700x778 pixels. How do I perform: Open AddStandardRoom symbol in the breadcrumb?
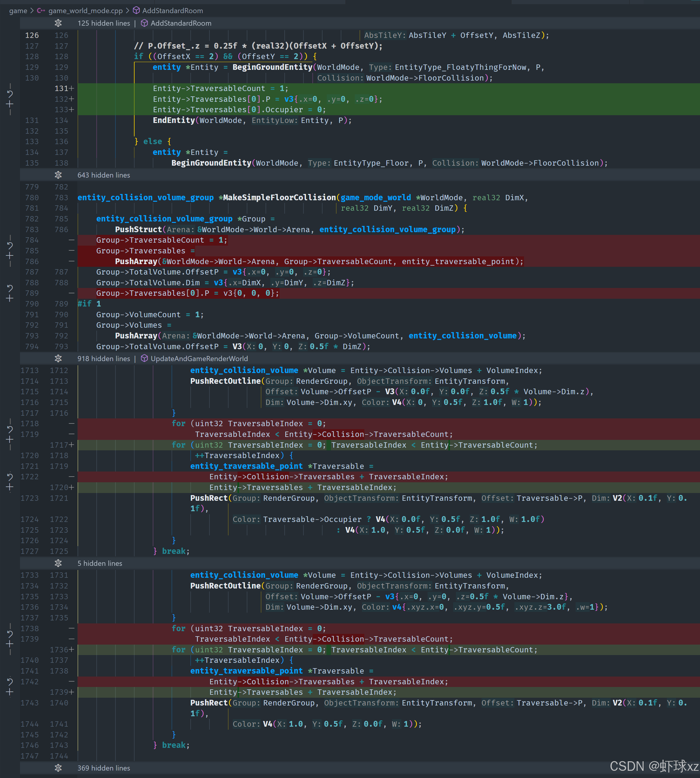tap(172, 11)
